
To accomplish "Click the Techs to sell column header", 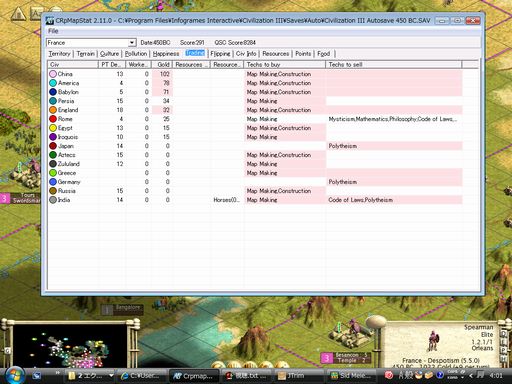I will tap(394, 64).
